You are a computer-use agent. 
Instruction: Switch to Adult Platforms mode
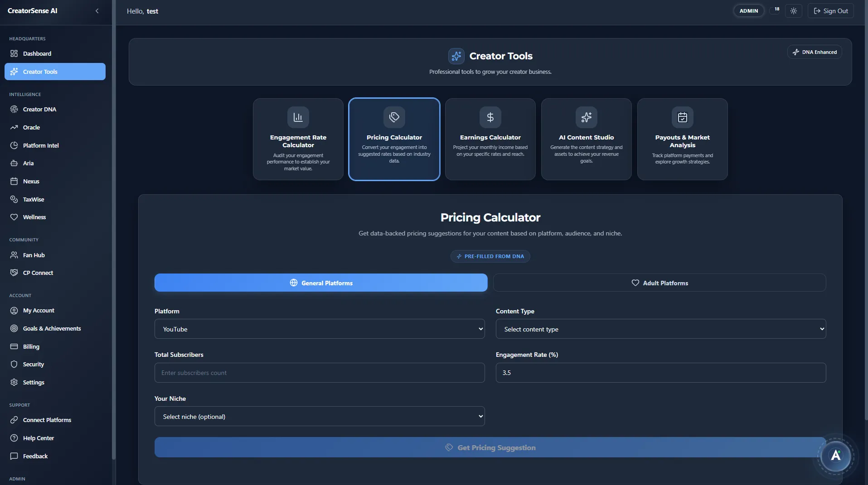point(659,283)
